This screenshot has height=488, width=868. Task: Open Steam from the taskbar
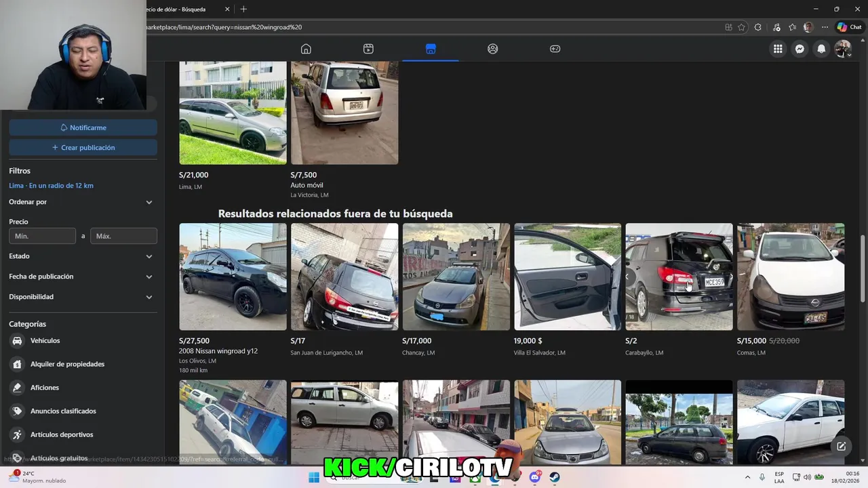pos(554,477)
